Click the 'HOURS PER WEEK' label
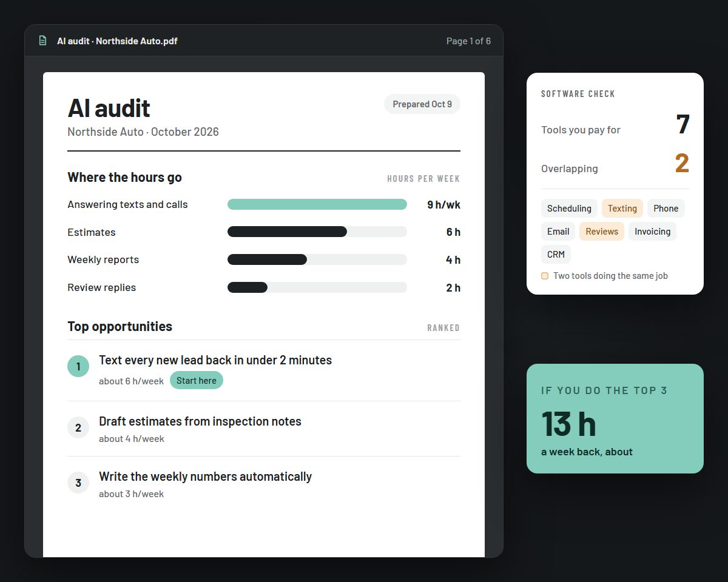 [x=423, y=179]
